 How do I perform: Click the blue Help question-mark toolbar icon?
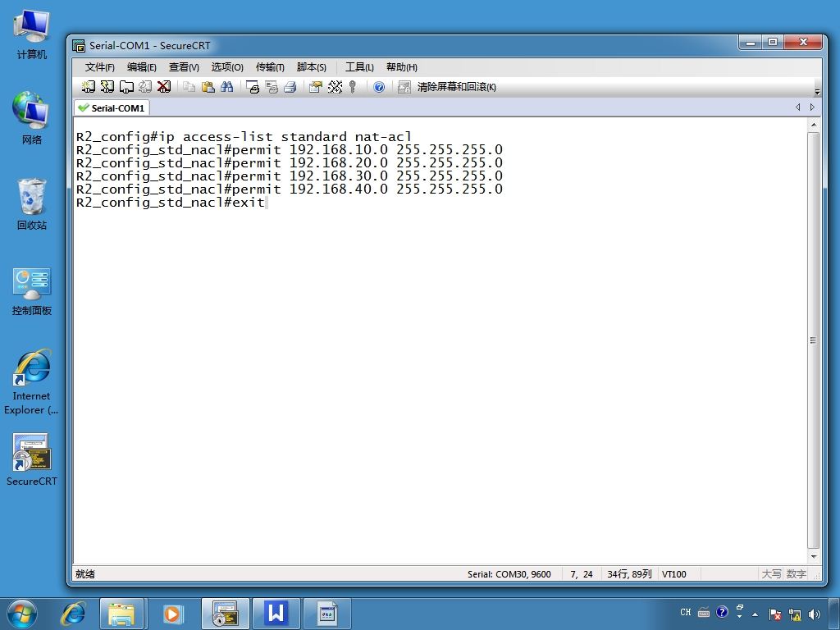[379, 87]
